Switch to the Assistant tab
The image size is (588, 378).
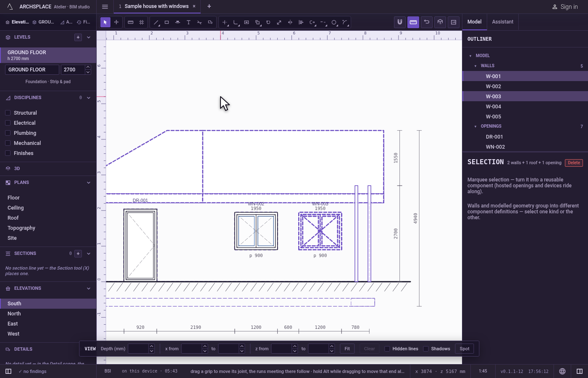coord(503,22)
